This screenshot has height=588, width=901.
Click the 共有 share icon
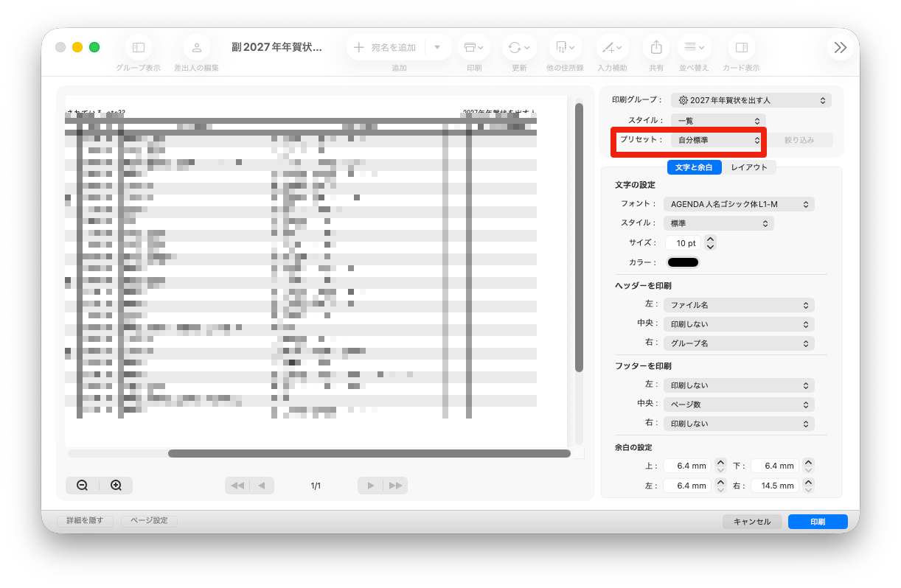[x=655, y=47]
